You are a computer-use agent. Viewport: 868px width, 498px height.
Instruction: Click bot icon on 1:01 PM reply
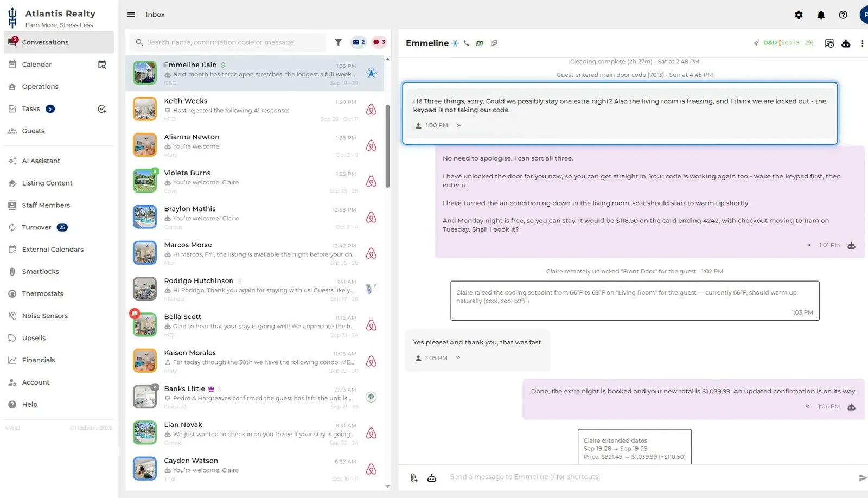click(851, 246)
